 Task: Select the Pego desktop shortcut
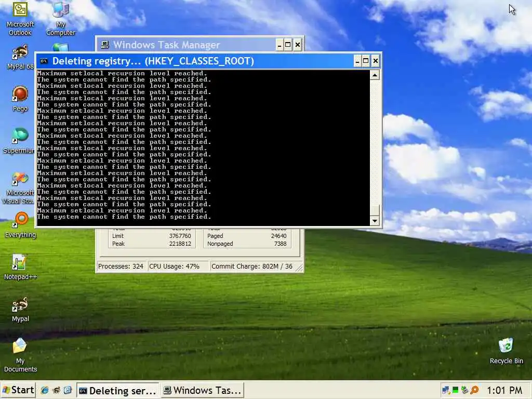coord(20,99)
